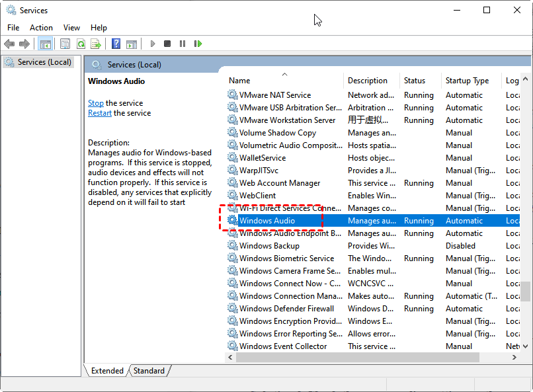Viewport: 533px width, 392px height.
Task: Sort by the Startup Type column header
Action: [471, 81]
